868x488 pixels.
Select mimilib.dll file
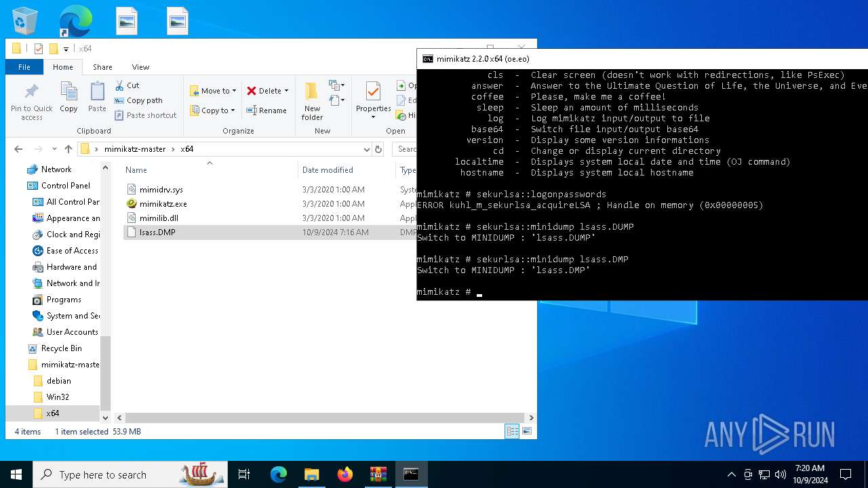(159, 218)
